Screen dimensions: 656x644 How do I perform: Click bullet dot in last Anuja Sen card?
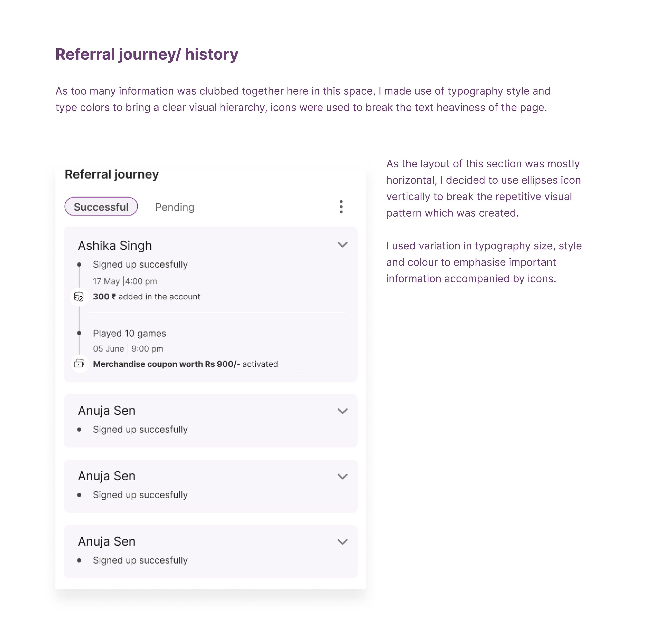click(79, 560)
